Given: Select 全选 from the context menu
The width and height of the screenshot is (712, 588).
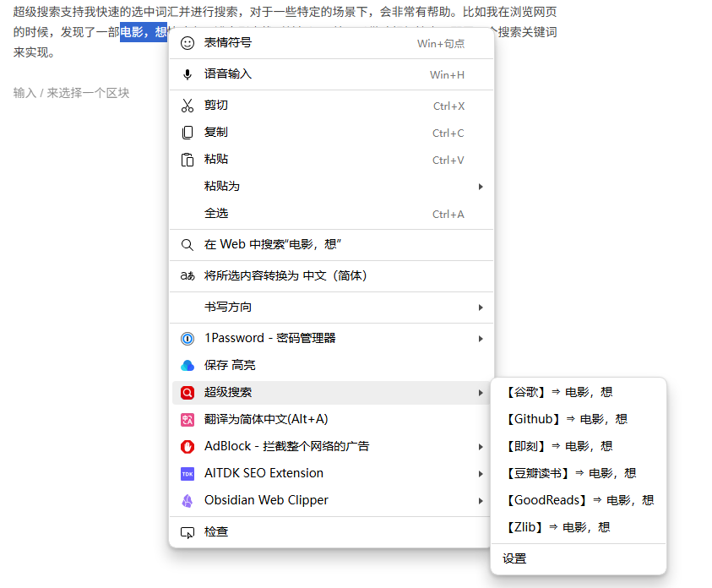Looking at the screenshot, I should click(x=218, y=214).
